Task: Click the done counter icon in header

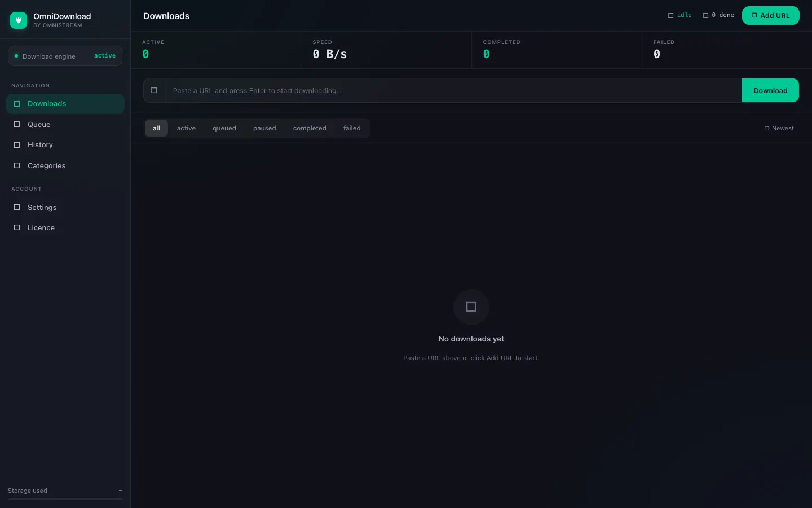Action: pyautogui.click(x=705, y=15)
